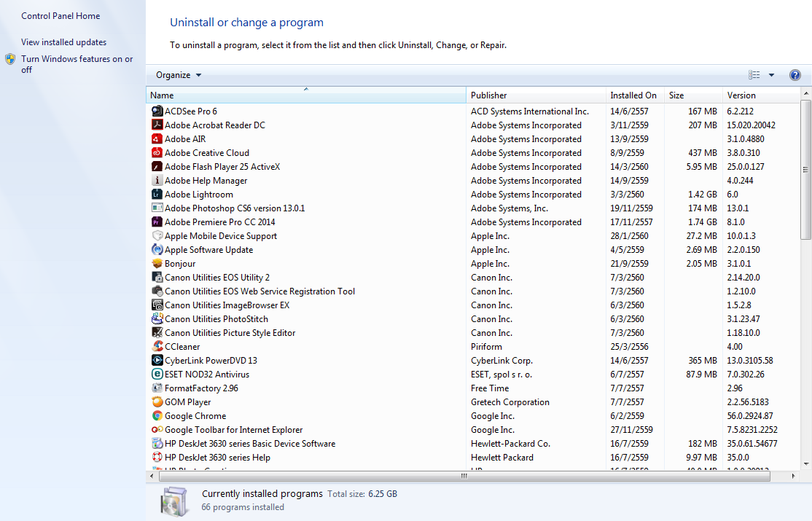Click the horizontal scrollbar left arrow
Image resolution: width=812 pixels, height=521 pixels.
pyautogui.click(x=152, y=476)
